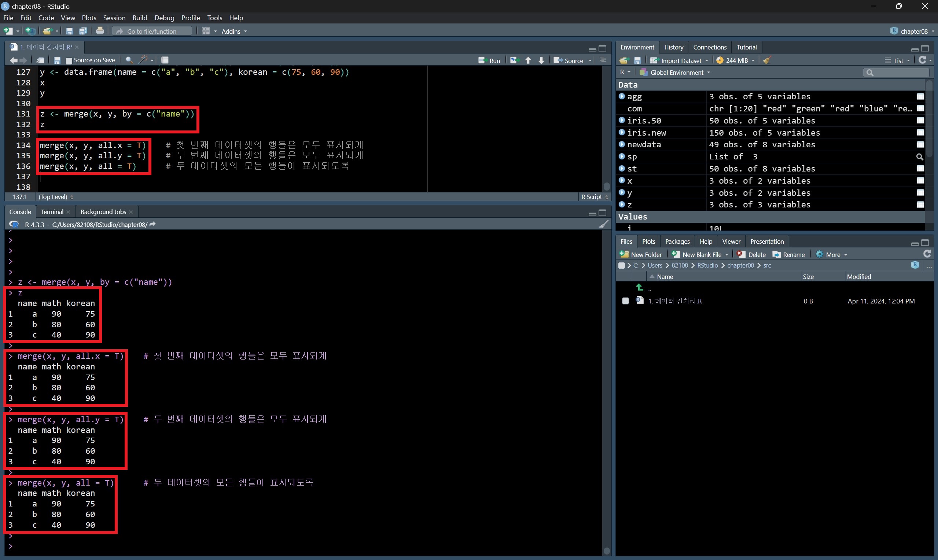Click the code tools magic wand icon
938x560 pixels.
[143, 60]
